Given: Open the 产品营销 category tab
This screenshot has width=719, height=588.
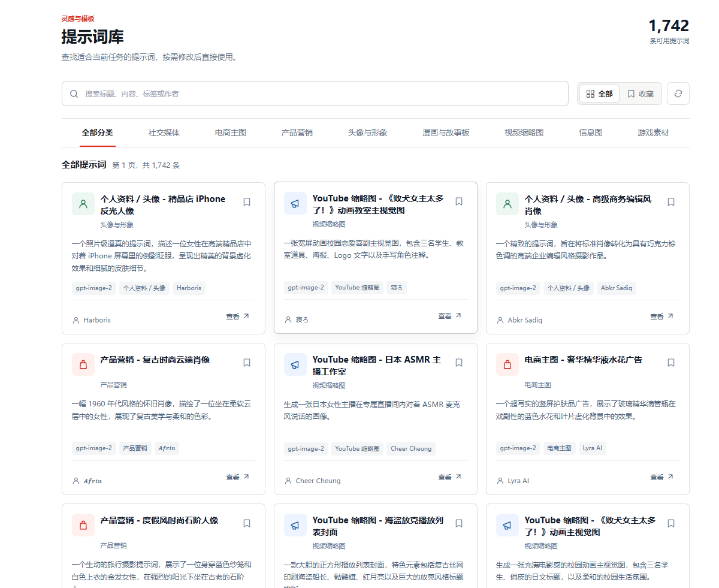Looking at the screenshot, I should click(x=297, y=132).
